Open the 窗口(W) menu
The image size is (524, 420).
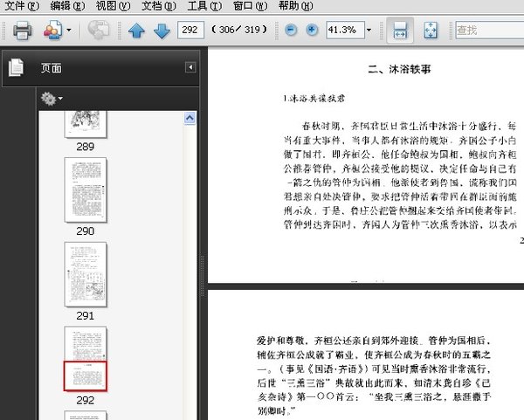pos(251,6)
